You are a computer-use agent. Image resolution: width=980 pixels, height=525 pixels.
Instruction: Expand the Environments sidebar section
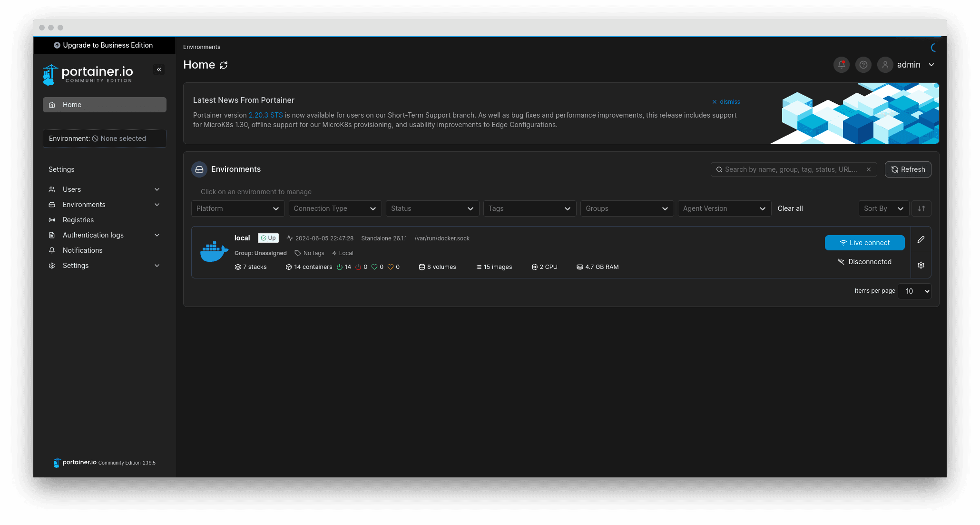tap(157, 205)
